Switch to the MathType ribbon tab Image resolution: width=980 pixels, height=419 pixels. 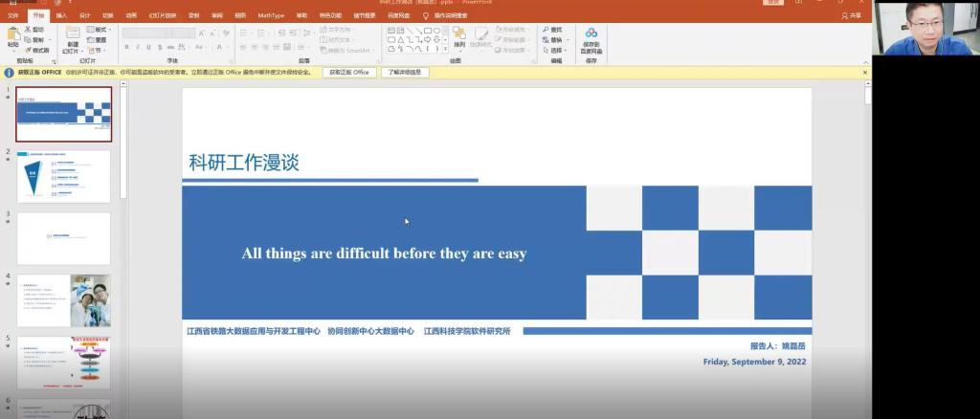(271, 15)
